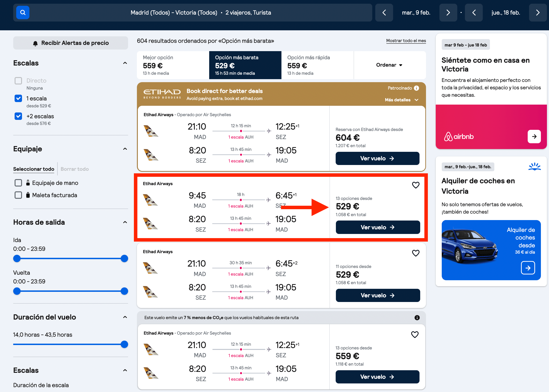This screenshot has height=392, width=549.
Task: Open the CO₂ emissions info icon
Action: tap(417, 318)
